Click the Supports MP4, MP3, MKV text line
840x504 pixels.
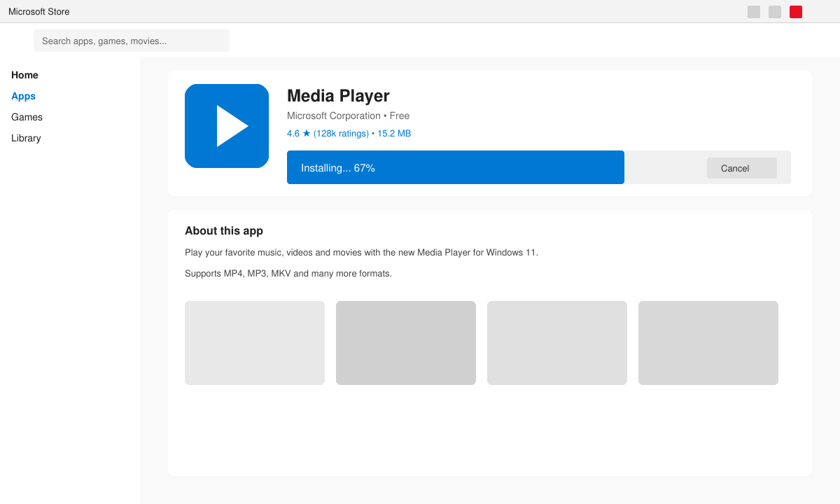pos(288,273)
